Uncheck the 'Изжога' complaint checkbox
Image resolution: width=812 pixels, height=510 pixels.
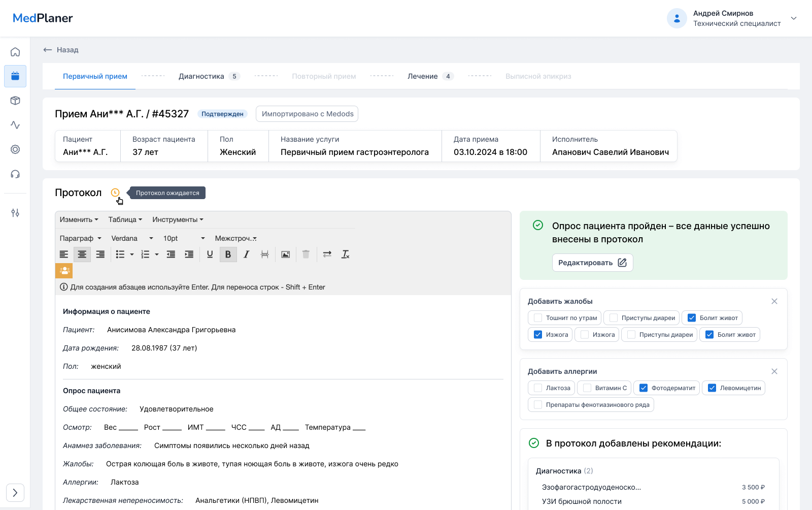coord(538,334)
